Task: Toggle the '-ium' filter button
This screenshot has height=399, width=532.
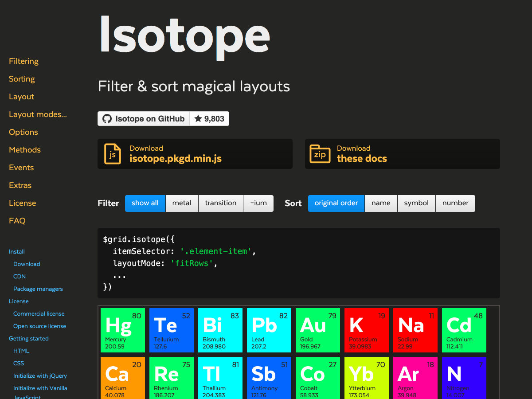Action: [258, 203]
